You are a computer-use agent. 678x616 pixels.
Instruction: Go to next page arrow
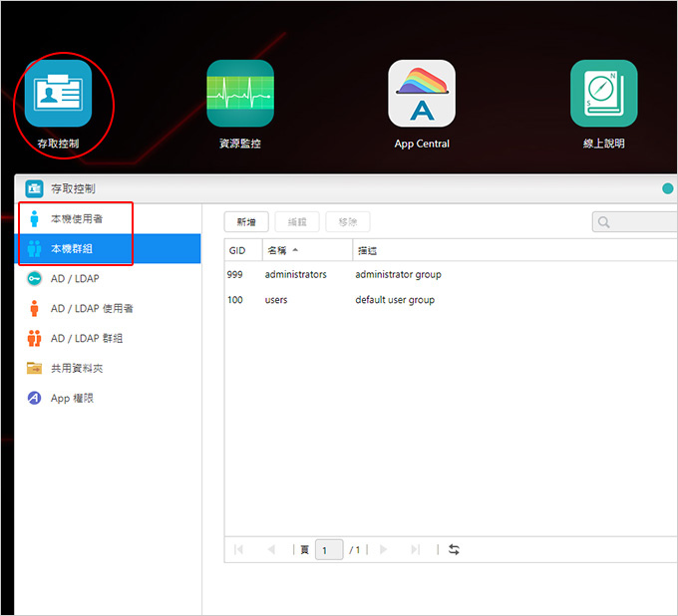[x=383, y=549]
